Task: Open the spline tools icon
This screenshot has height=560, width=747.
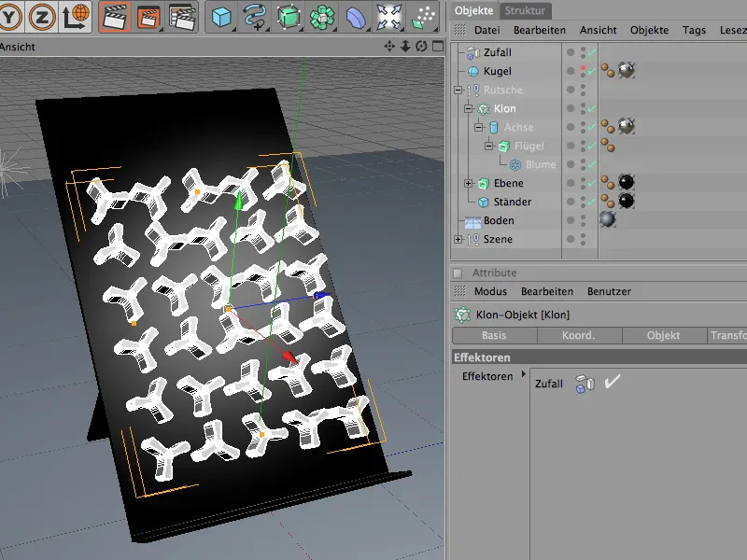Action: coord(255,16)
